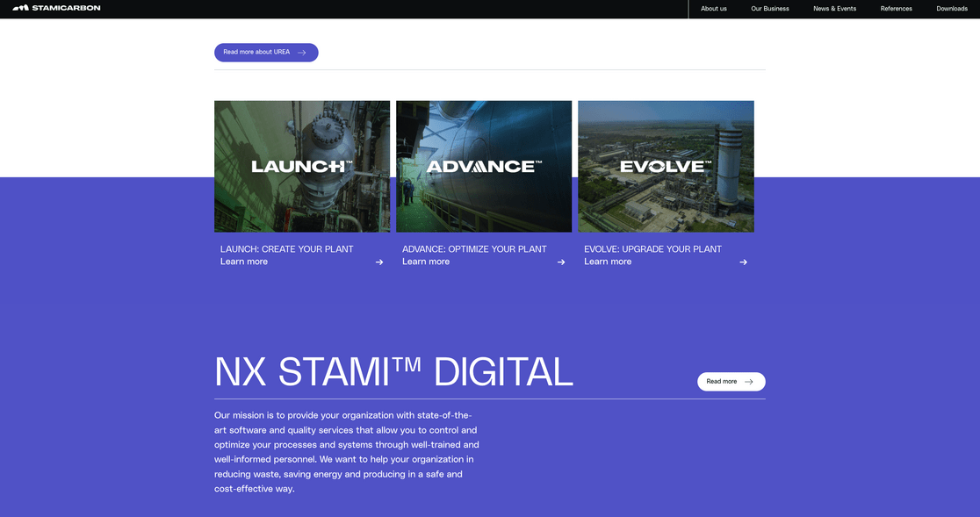Open the ADVANCE plant image card

484,167
